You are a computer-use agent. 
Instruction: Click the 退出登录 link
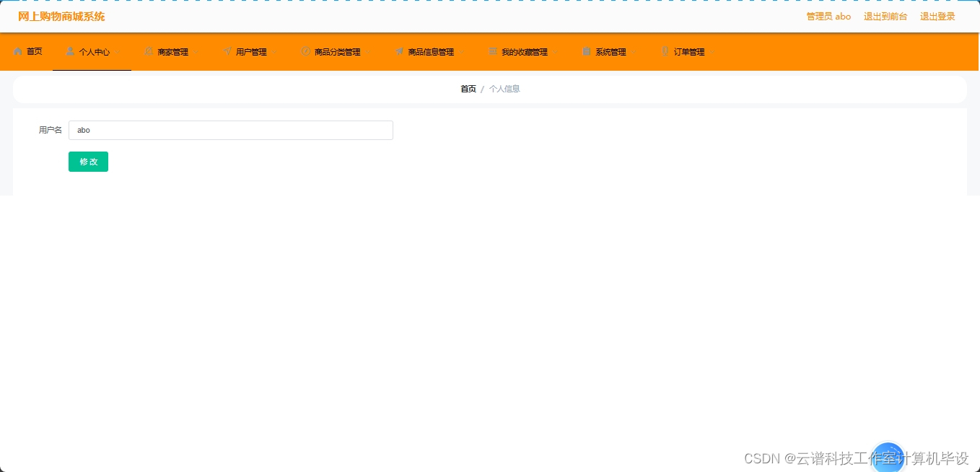[x=937, y=16]
